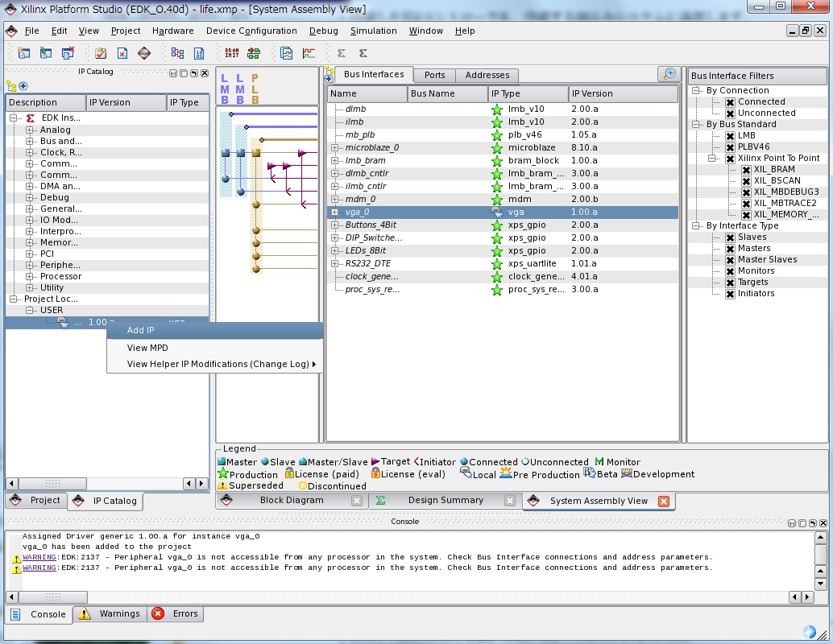Open the Hardware menu
833x644 pixels.
click(172, 31)
